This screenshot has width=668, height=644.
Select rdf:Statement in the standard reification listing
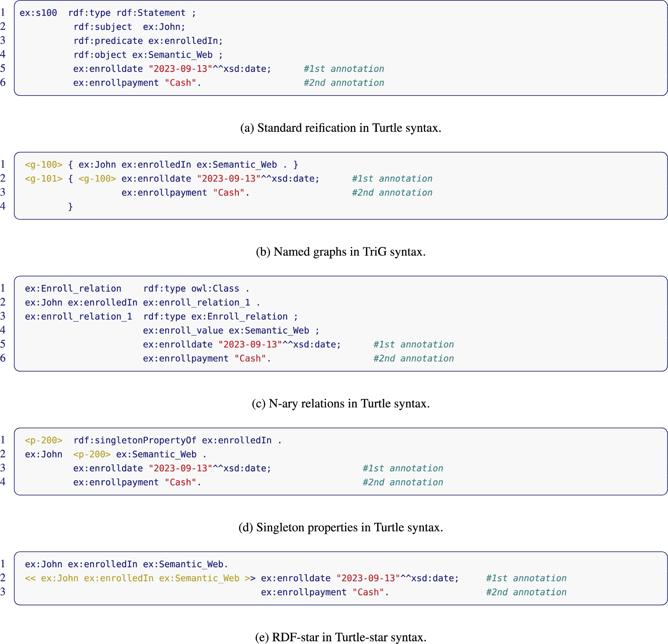tap(151, 13)
